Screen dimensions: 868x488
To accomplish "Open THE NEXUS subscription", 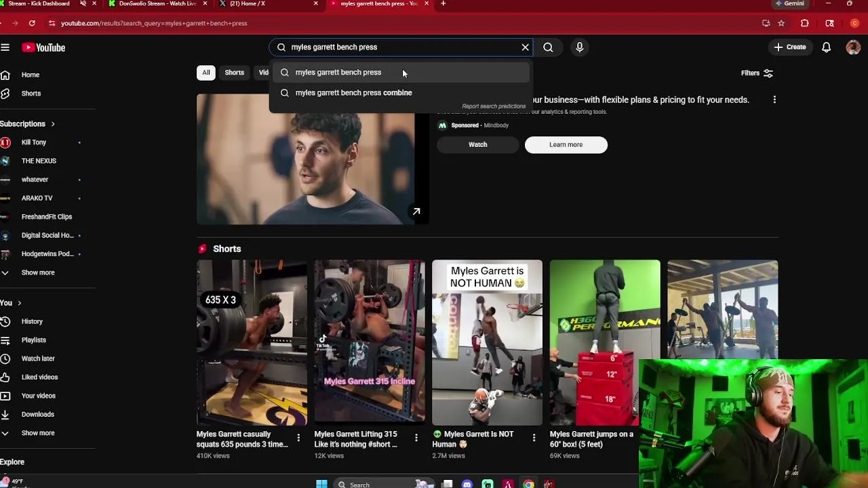I will [x=39, y=161].
